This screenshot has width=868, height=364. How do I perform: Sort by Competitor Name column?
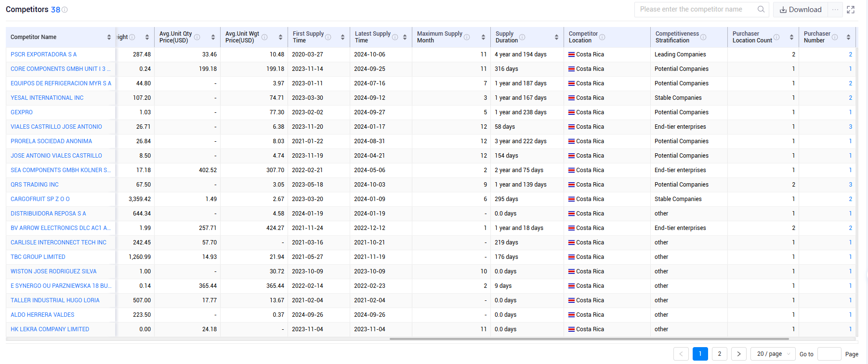[x=109, y=37]
